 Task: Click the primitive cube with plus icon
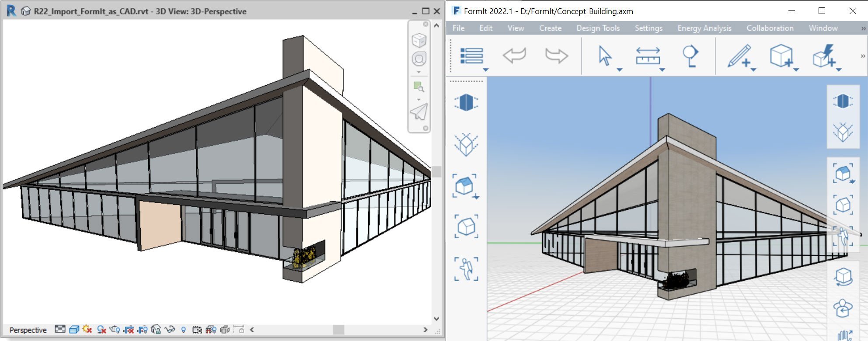click(x=781, y=56)
